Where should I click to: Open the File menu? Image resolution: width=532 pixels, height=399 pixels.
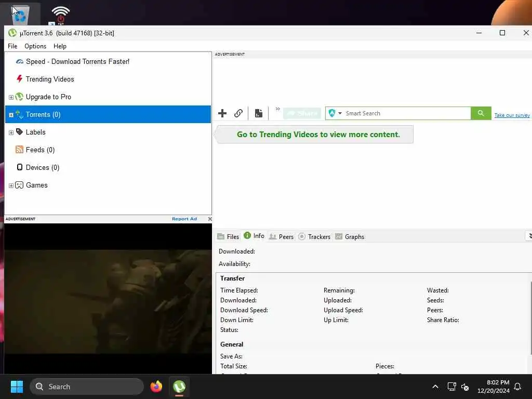tap(12, 46)
